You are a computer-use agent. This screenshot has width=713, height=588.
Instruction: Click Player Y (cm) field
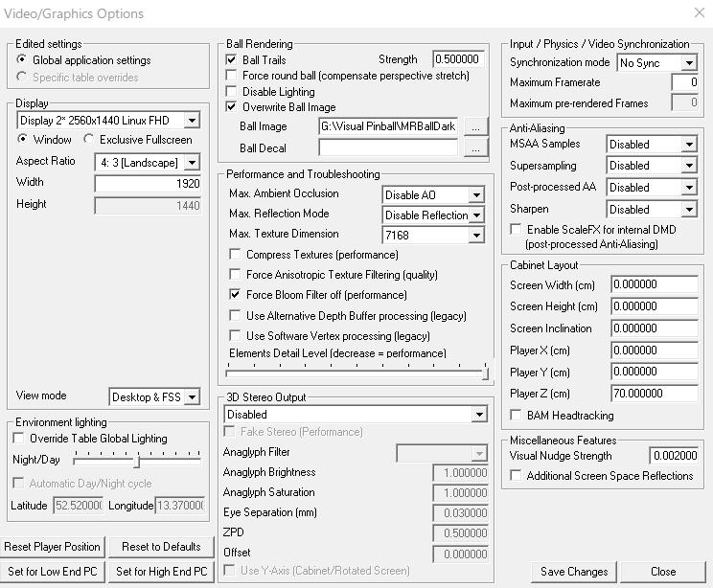pyautogui.click(x=655, y=372)
